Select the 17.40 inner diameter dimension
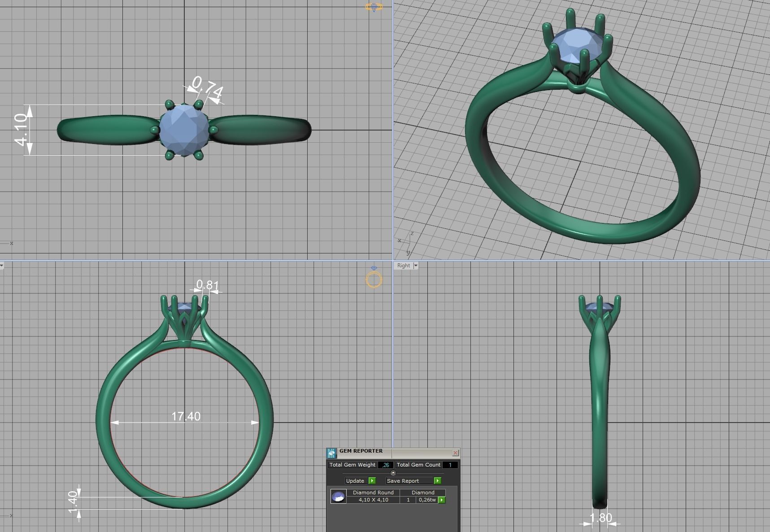The image size is (770, 532). pyautogui.click(x=186, y=417)
